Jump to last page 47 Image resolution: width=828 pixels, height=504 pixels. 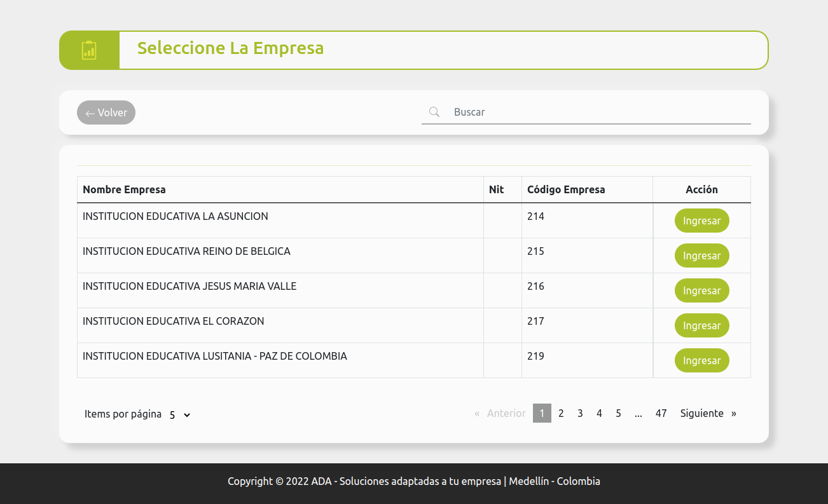pyautogui.click(x=661, y=413)
